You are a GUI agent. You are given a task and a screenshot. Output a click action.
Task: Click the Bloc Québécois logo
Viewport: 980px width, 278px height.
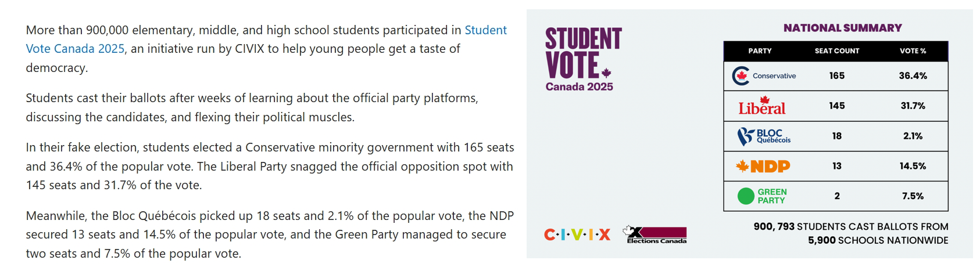(x=763, y=136)
